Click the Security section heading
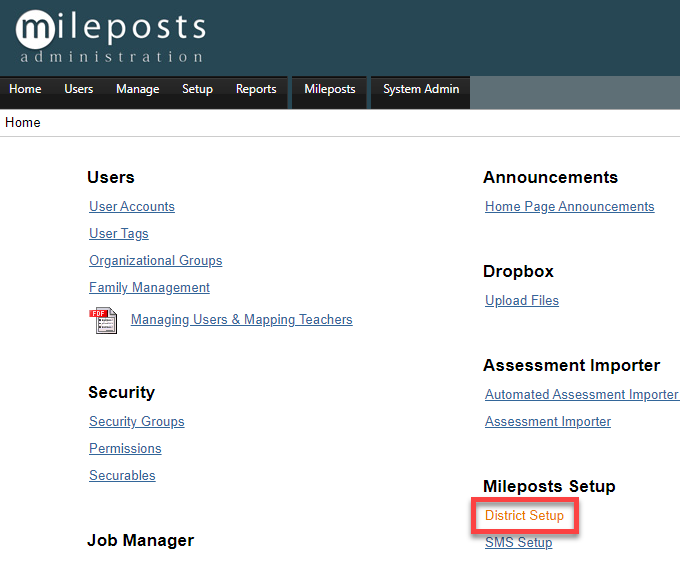This screenshot has height=563, width=680. click(121, 393)
